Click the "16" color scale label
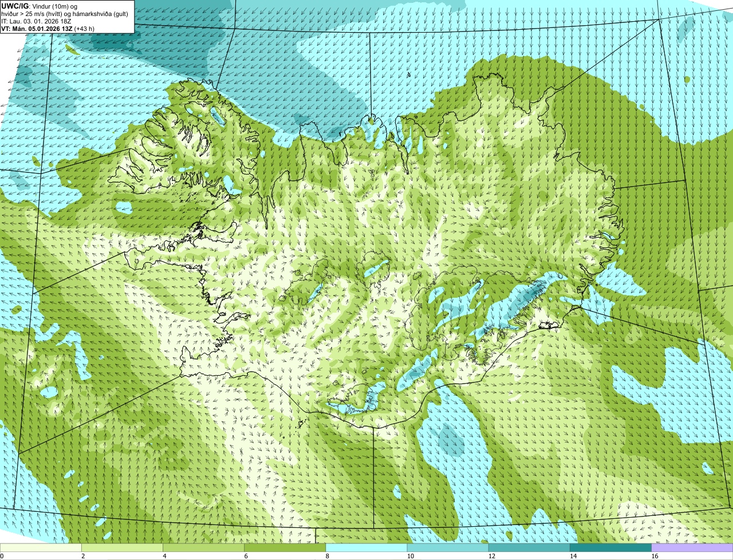This screenshot has height=560, width=733. click(x=655, y=556)
